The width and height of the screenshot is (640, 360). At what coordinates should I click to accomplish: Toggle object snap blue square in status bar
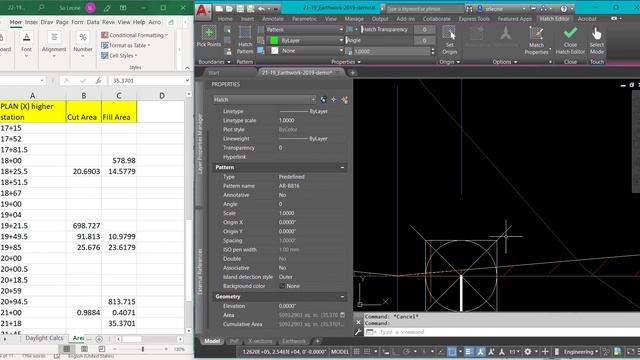pyautogui.click(x=452, y=351)
